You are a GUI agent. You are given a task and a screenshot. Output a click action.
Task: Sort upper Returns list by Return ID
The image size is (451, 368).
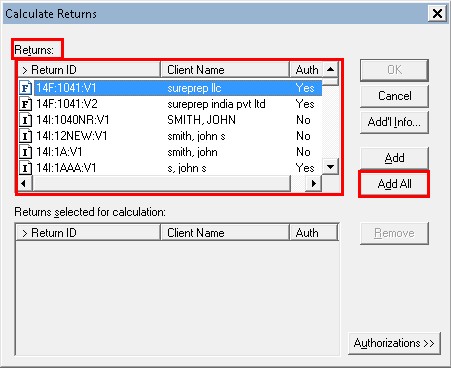pyautogui.click(x=89, y=70)
